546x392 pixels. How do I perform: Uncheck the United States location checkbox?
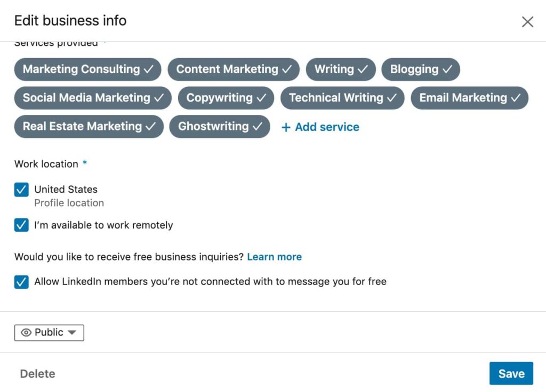click(21, 190)
